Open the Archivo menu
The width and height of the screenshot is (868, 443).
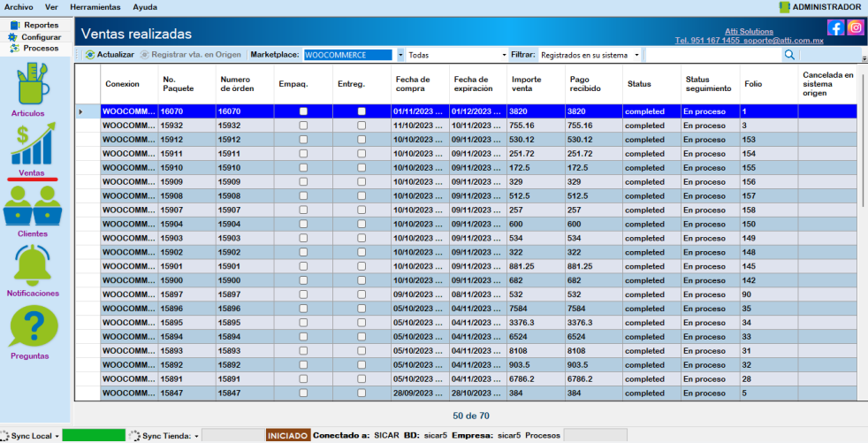pyautogui.click(x=19, y=7)
